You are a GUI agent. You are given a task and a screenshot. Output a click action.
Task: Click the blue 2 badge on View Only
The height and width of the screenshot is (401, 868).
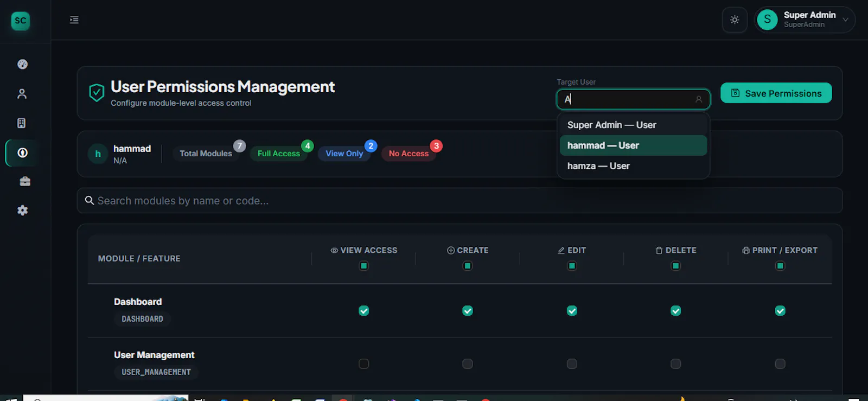(x=371, y=146)
